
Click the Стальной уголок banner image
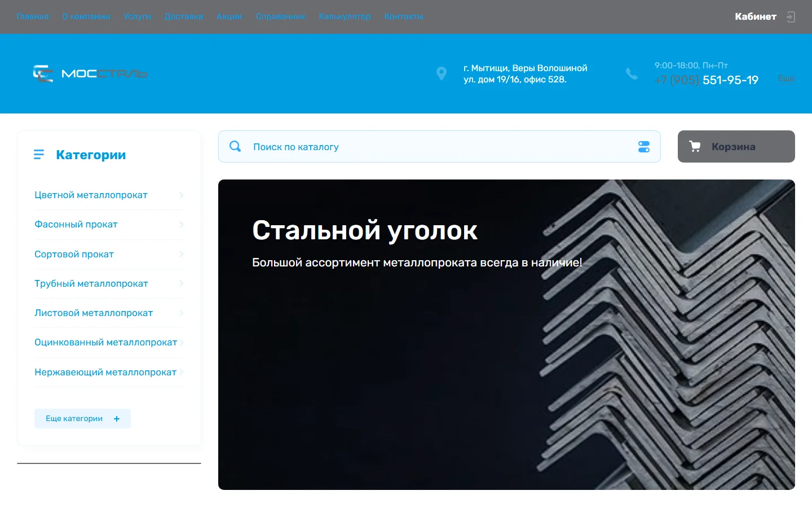506,335
